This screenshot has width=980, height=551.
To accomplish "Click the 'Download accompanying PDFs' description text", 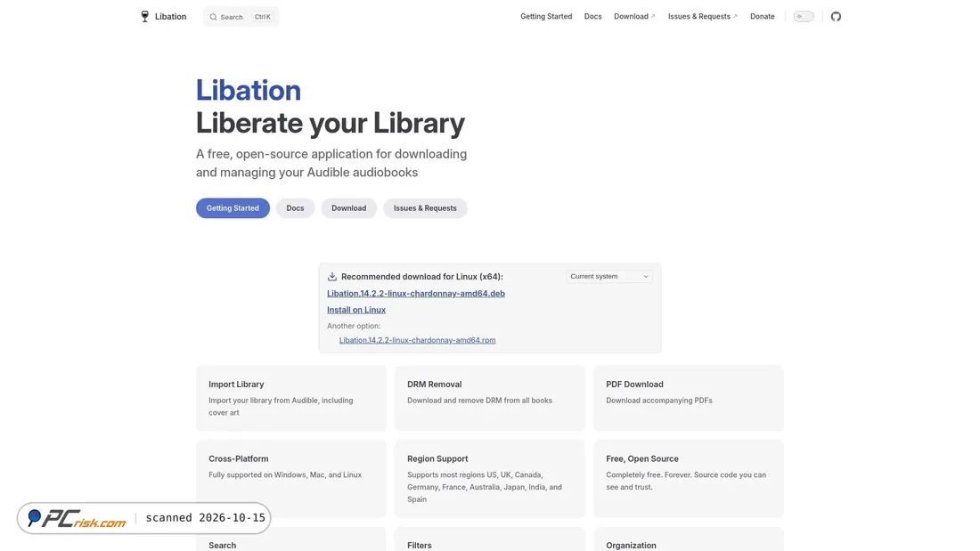I will pos(658,401).
